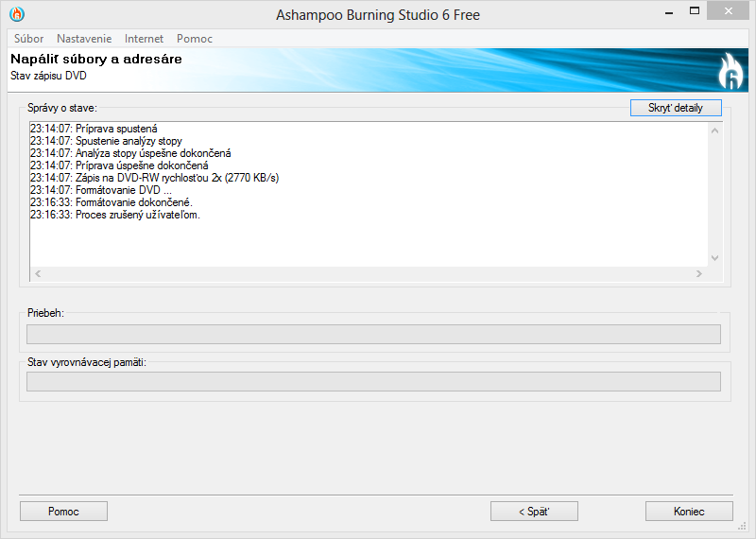
Task: Select log line 'Zápis na DVD-RW rýchlosťou 2x'
Action: [x=154, y=178]
